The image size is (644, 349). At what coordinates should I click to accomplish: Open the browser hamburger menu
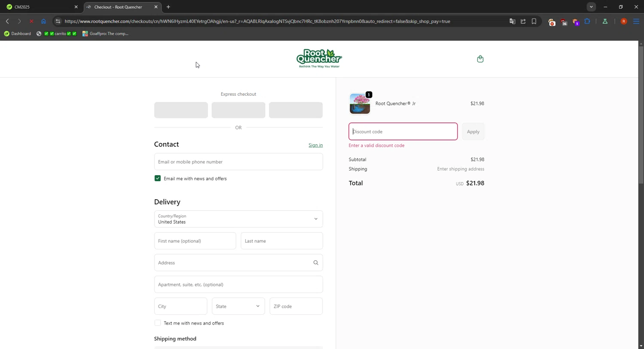pos(636,21)
